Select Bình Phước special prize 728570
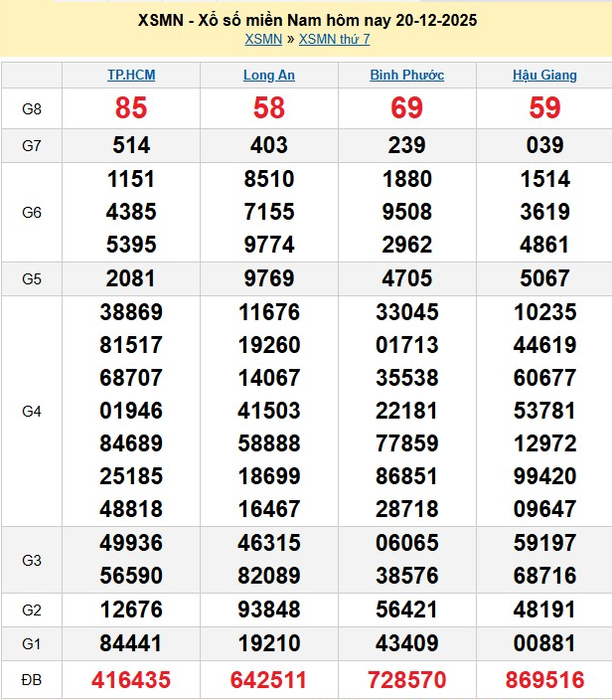Screen dimensions: 612x700 click(x=406, y=680)
